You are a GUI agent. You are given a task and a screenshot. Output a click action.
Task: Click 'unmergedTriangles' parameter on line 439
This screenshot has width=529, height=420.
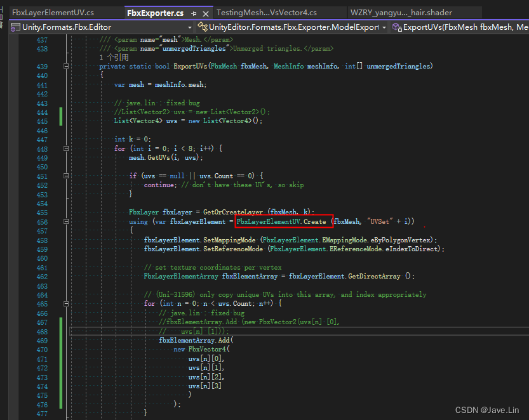coord(398,66)
